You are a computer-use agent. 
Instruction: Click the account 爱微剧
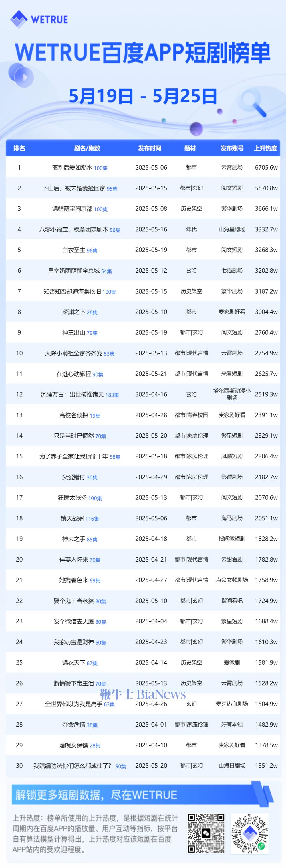click(x=232, y=662)
